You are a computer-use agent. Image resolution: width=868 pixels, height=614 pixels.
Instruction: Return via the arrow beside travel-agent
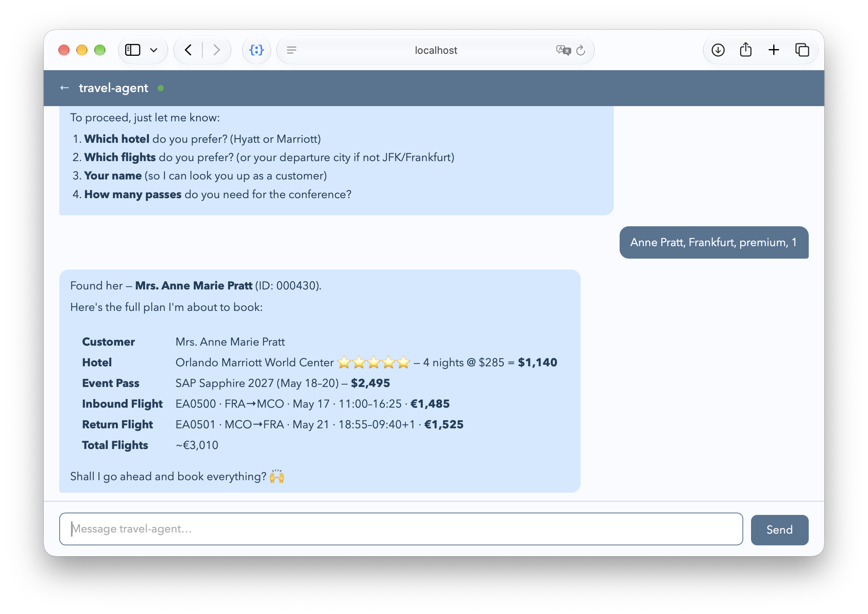coord(65,88)
